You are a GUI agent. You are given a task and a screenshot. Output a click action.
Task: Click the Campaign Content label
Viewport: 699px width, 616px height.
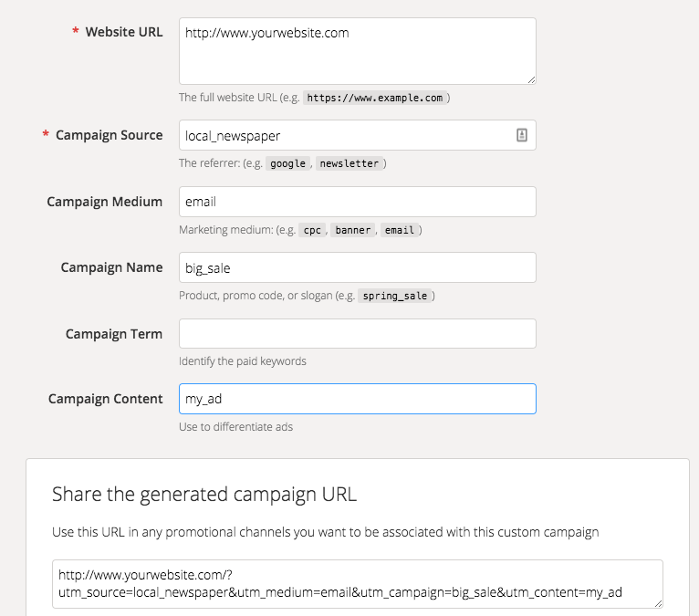105,399
